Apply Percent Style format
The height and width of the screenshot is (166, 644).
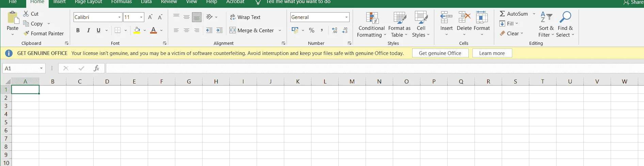point(311,30)
